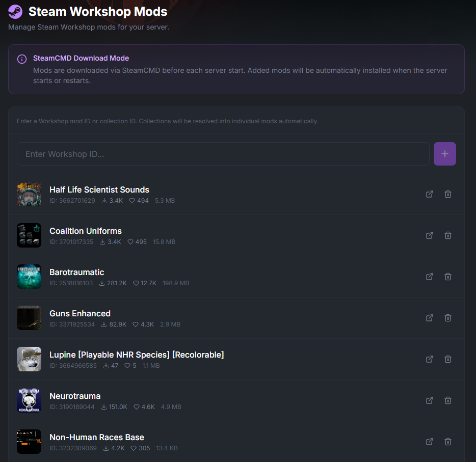
Task: Click the 'Coalition Uniforms' mod title
Action: [x=86, y=231]
